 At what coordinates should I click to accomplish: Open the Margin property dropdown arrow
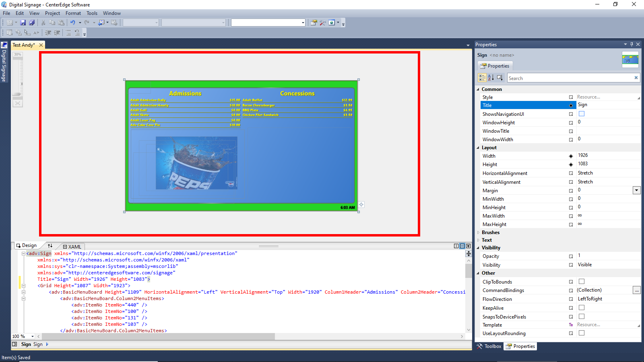[636, 190]
